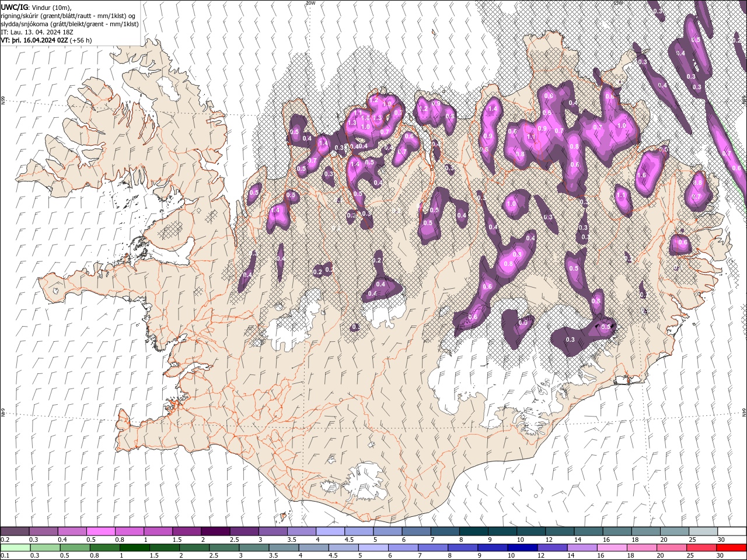Click the medium green 0.5 rain legend swatch
Image resolution: width=747 pixels, height=560 pixels.
75,548
